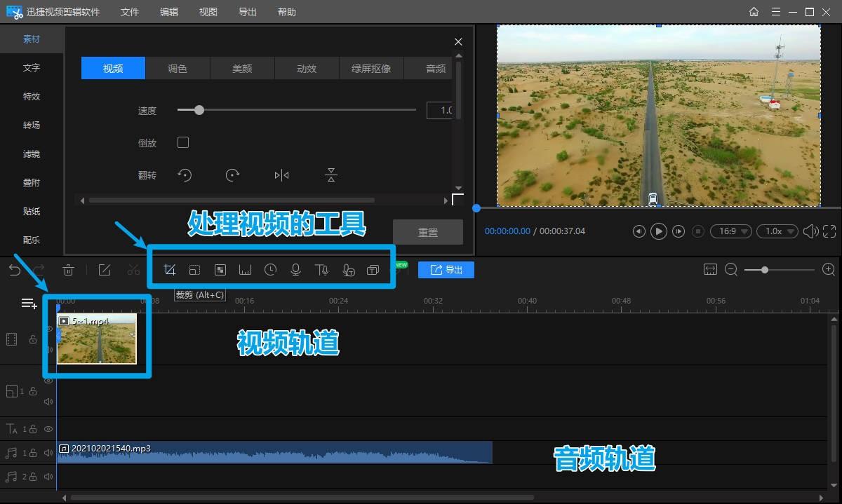Open the edit clip pencil tool

(105, 270)
